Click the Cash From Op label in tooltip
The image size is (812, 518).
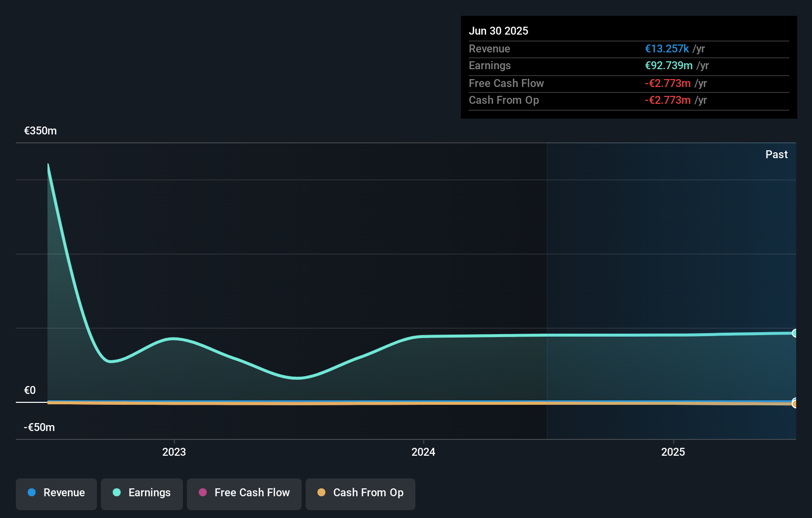click(504, 100)
